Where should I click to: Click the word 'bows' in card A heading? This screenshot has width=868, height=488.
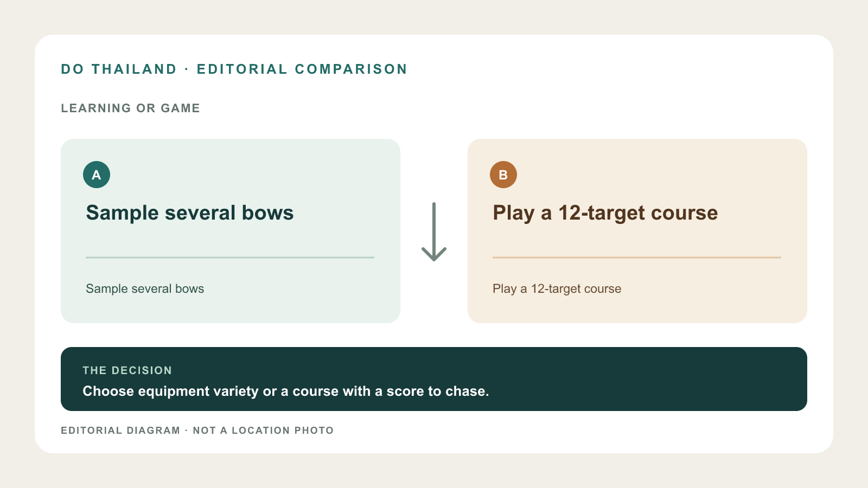coord(268,213)
